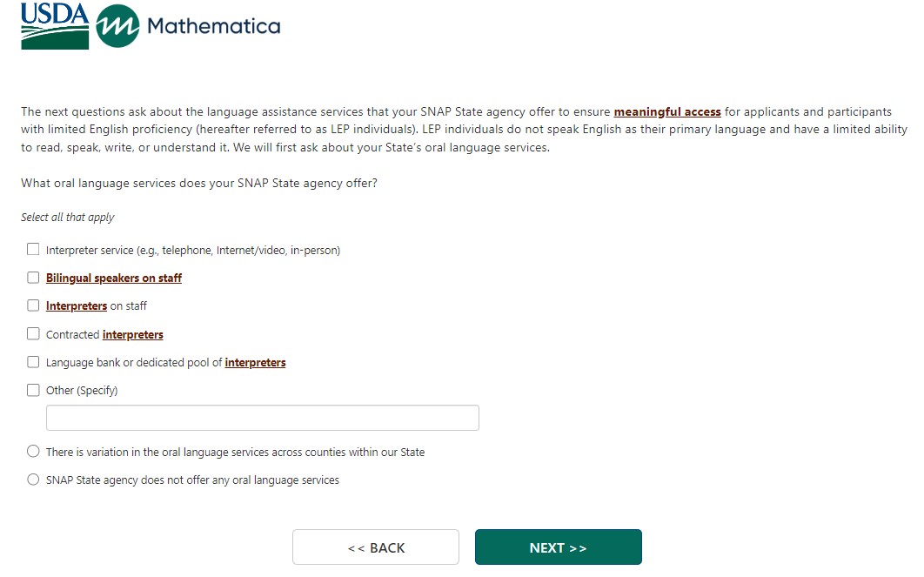The image size is (924, 577).
Task: Open the meaningful access definition link
Action: tap(667, 112)
